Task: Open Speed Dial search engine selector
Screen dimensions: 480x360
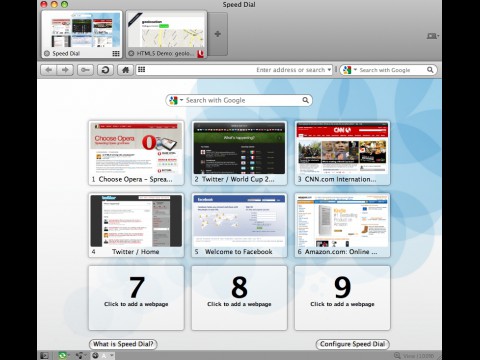Action: (176, 100)
